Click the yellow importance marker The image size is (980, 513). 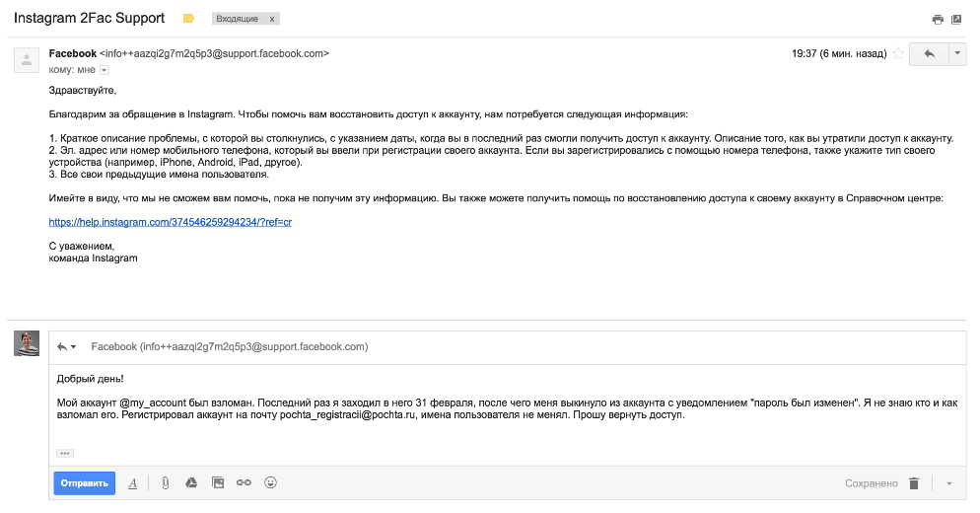(188, 19)
